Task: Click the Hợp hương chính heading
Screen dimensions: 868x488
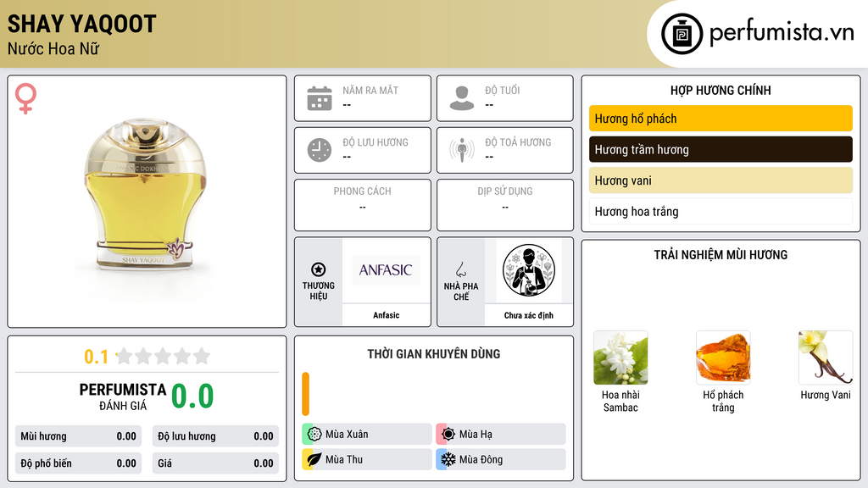Action: [721, 90]
